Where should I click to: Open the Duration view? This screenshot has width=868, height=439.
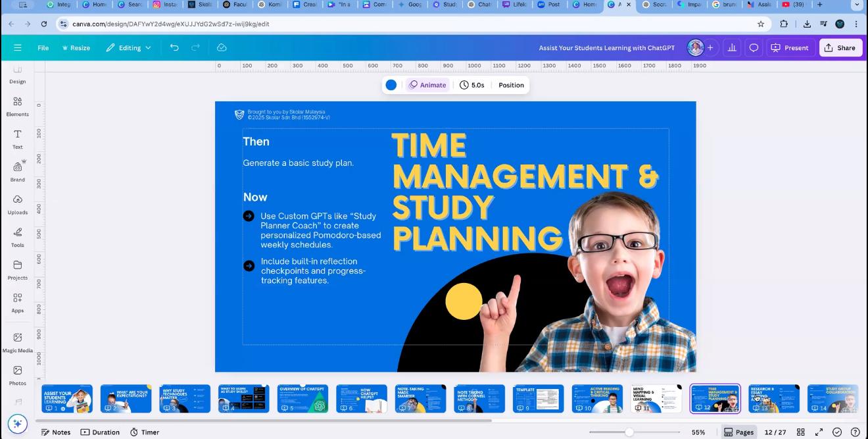[101, 432]
